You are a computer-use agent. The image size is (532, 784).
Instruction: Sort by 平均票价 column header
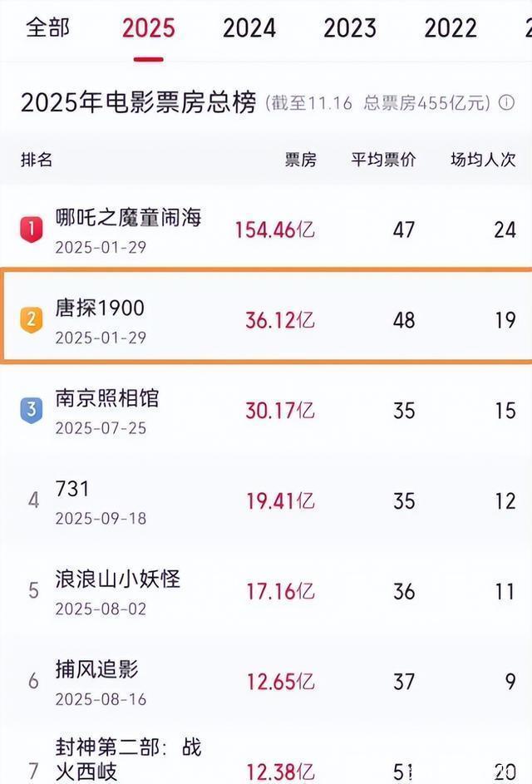click(x=383, y=160)
